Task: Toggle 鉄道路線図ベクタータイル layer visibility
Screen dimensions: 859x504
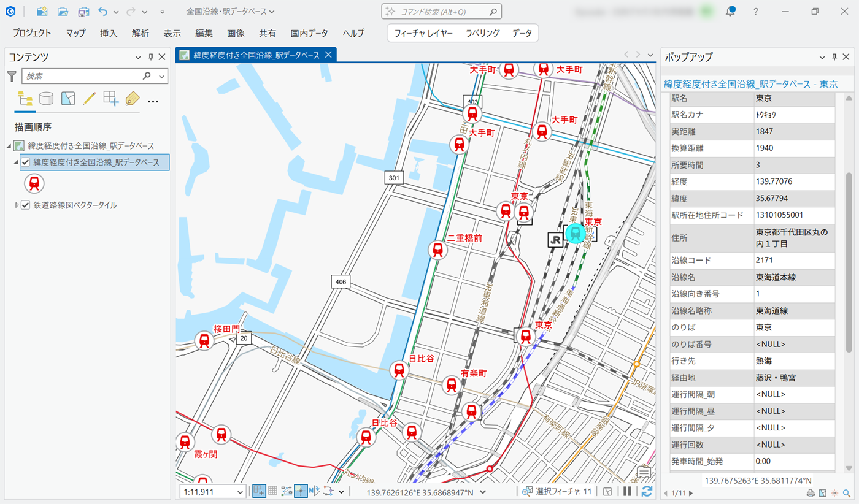Action: [x=26, y=205]
